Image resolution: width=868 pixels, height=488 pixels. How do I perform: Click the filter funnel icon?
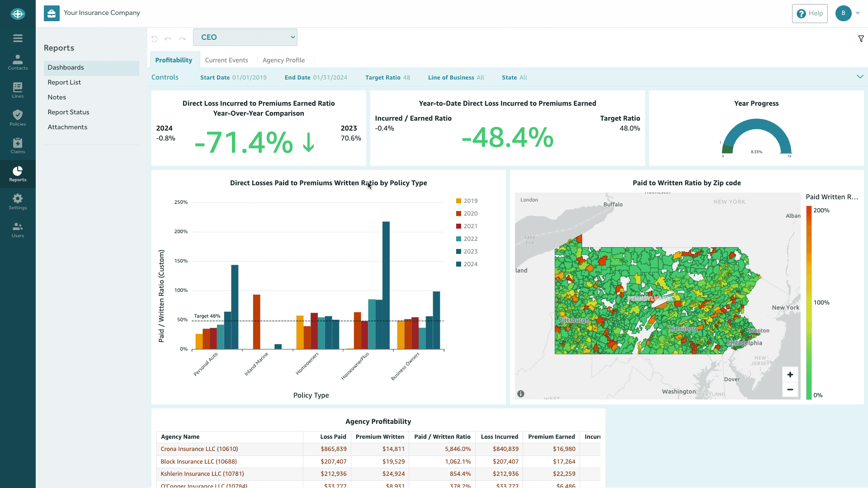pyautogui.click(x=861, y=39)
